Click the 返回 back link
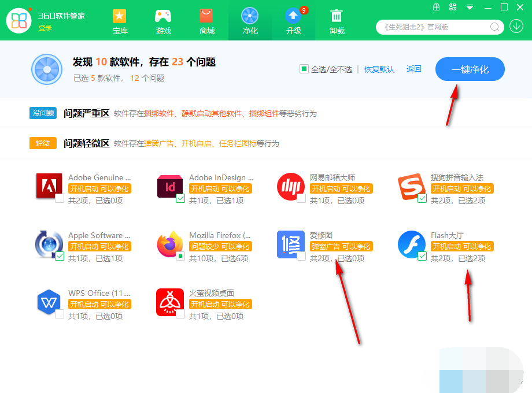 pyautogui.click(x=414, y=69)
